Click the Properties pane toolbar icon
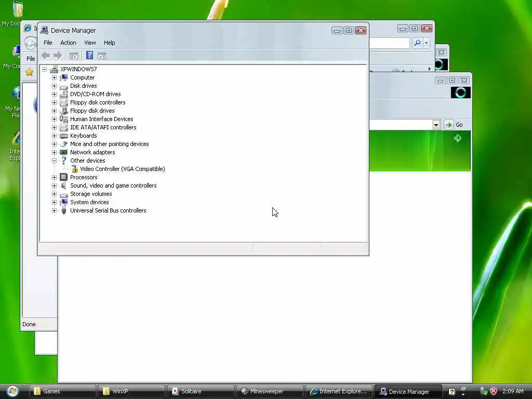 [102, 56]
